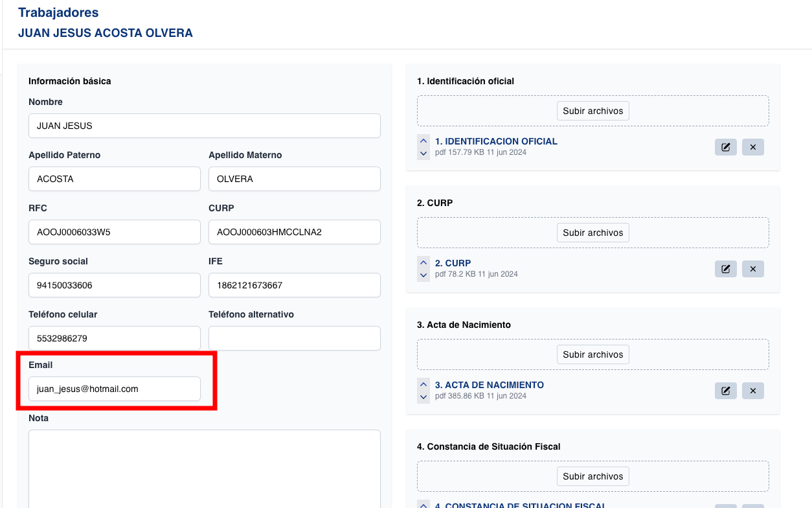Screen dimensions: 812x508
Task: Select the ACTA DE NACIMIENTO file link
Action: 490,385
